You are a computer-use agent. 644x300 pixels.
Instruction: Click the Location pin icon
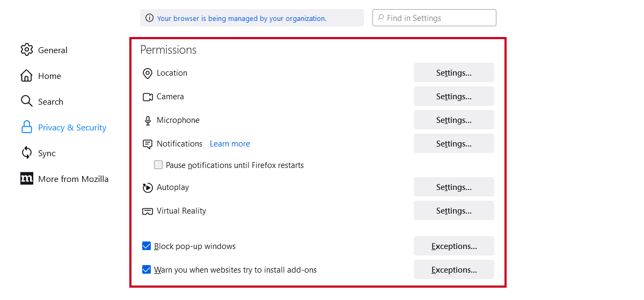point(148,74)
